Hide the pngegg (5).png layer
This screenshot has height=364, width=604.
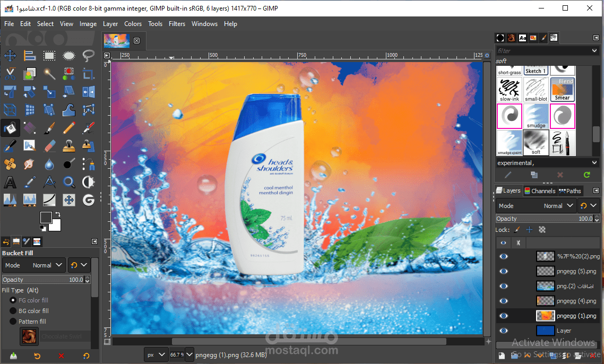coord(504,271)
